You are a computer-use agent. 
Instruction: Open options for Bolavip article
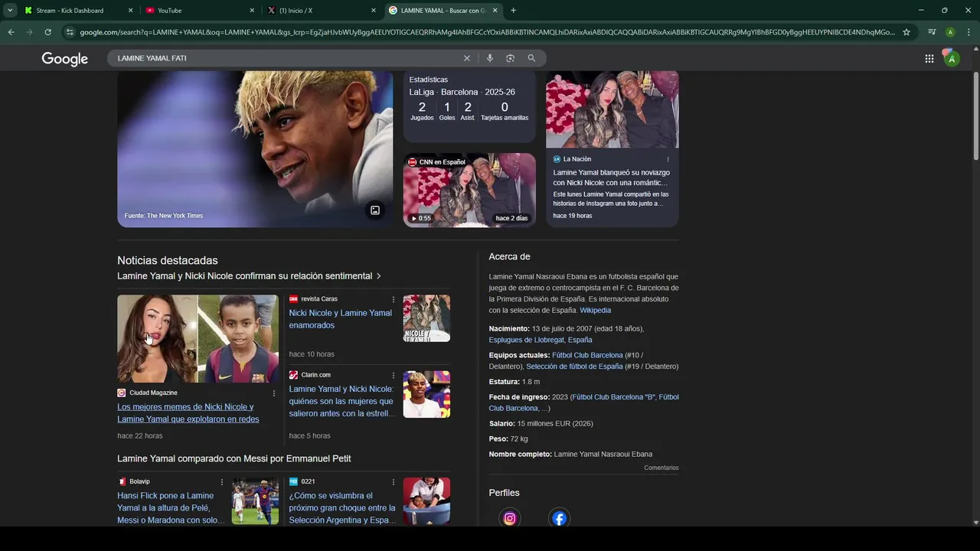pyautogui.click(x=222, y=482)
